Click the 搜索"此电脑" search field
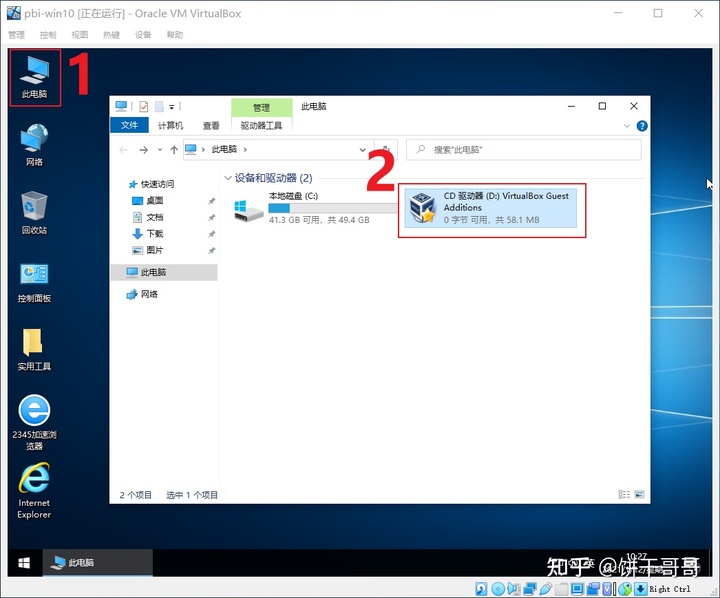Viewport: 720px width, 598px height. click(x=523, y=150)
